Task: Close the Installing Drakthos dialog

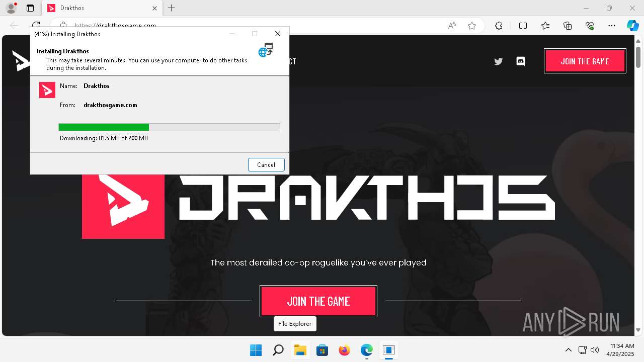Action: [x=277, y=34]
